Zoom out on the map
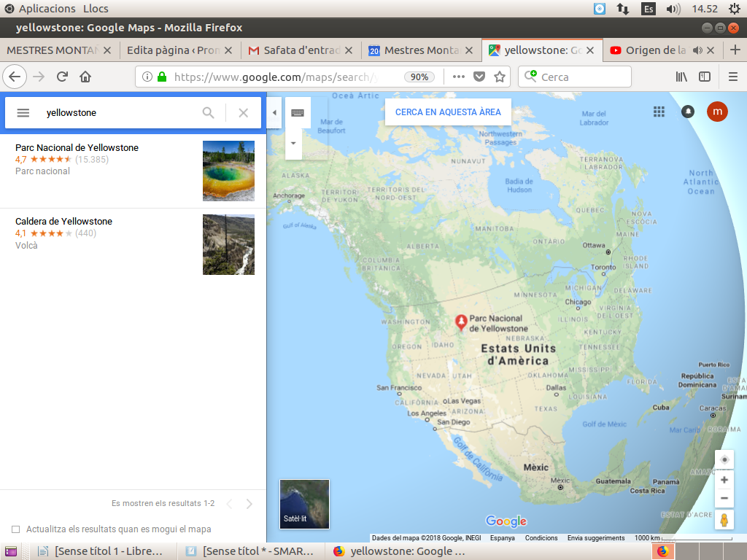 click(724, 498)
